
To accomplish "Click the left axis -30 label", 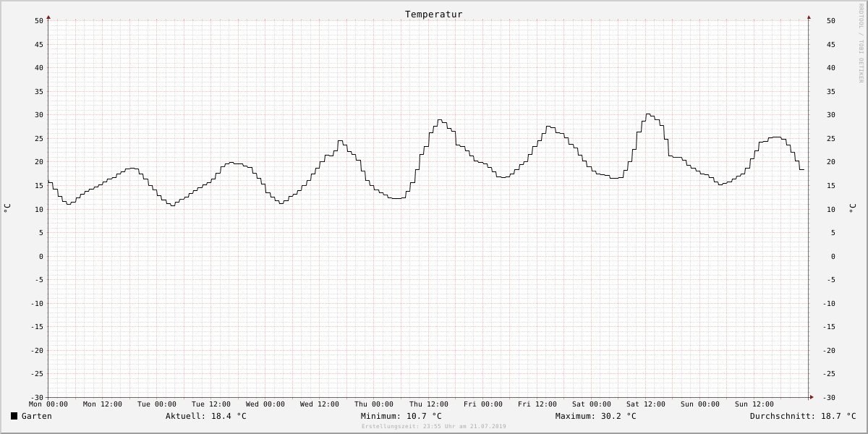I will 36,397.
